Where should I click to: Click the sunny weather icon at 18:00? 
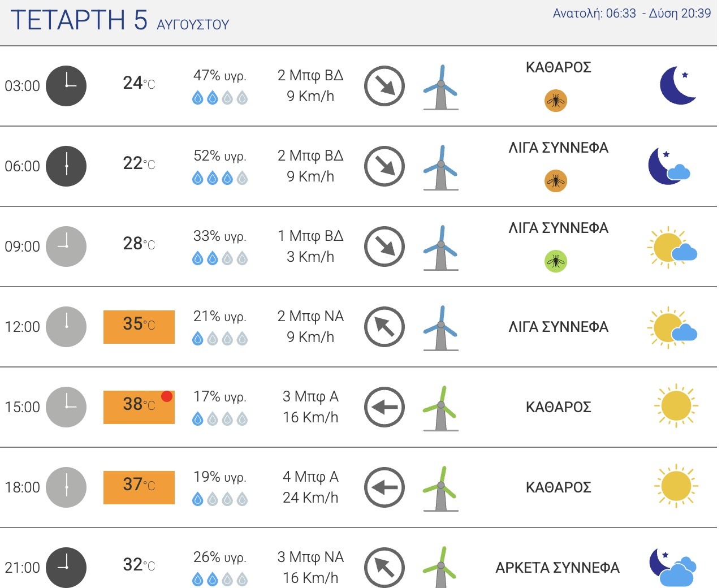tap(676, 487)
